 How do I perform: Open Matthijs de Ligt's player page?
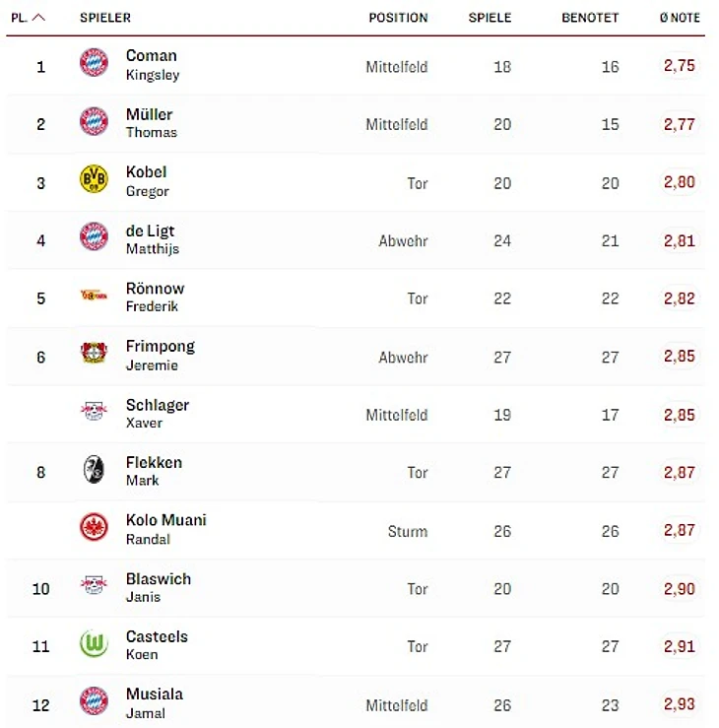pyautogui.click(x=151, y=238)
